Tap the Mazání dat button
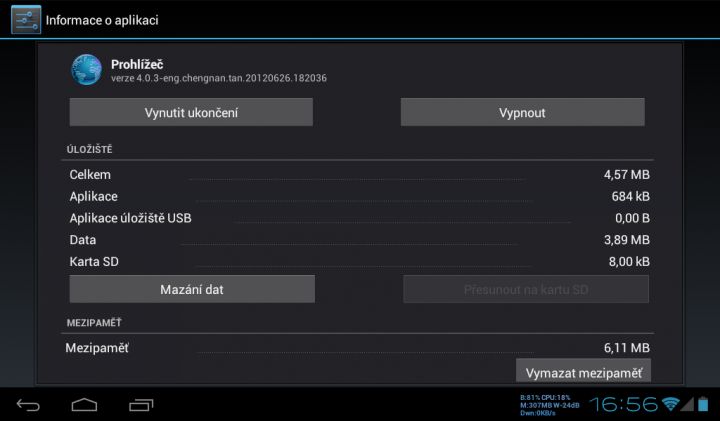 pyautogui.click(x=192, y=289)
